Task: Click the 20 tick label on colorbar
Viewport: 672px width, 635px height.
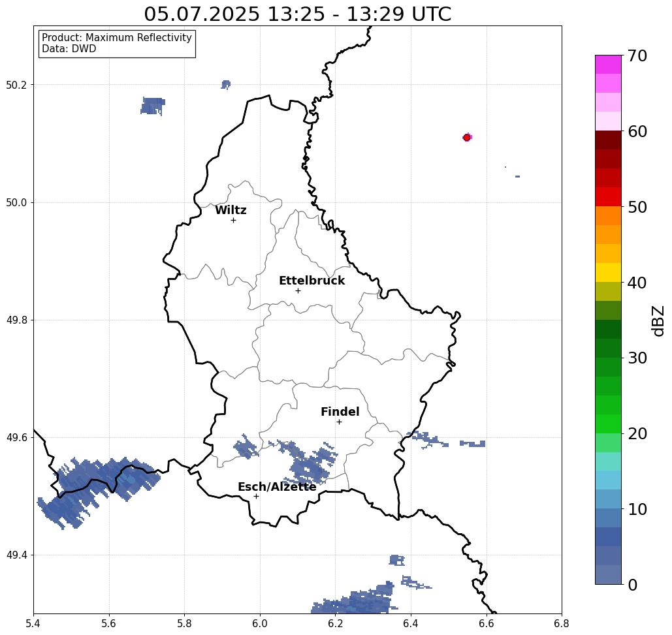Action: click(637, 434)
